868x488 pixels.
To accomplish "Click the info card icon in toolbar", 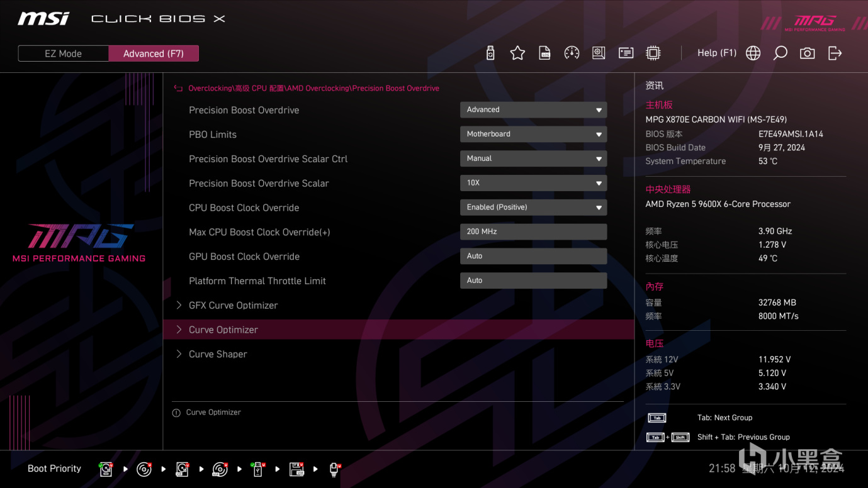I will 626,53.
